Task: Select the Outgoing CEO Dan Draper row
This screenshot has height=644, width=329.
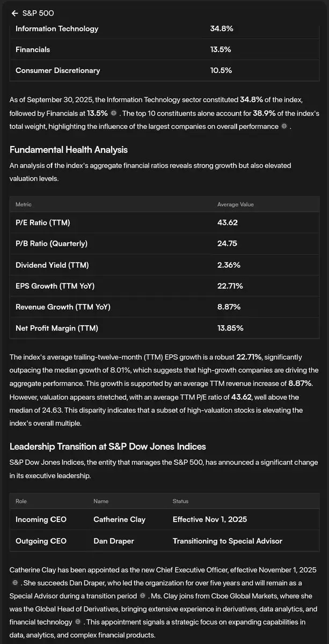Action: (164, 540)
